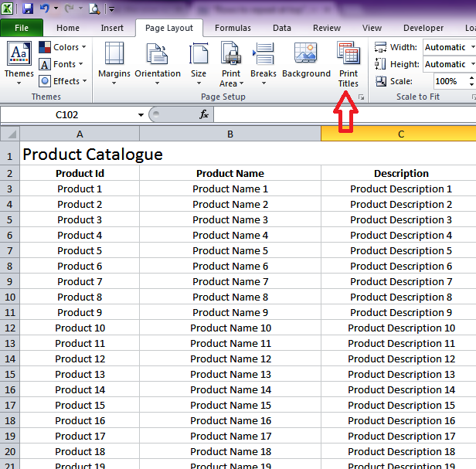This screenshot has height=469, width=476.
Task: Open the Print Area options
Action: tap(231, 65)
